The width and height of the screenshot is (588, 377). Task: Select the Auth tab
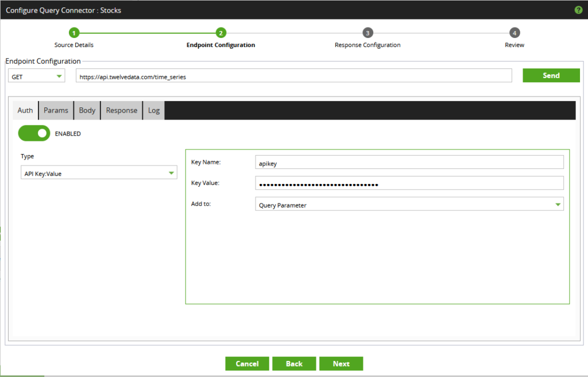point(25,110)
